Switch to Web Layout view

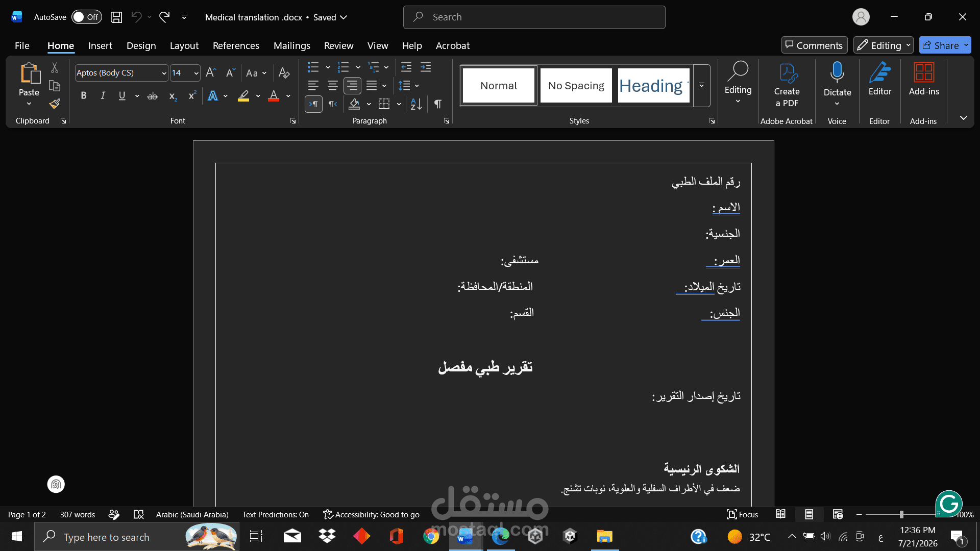(838, 514)
